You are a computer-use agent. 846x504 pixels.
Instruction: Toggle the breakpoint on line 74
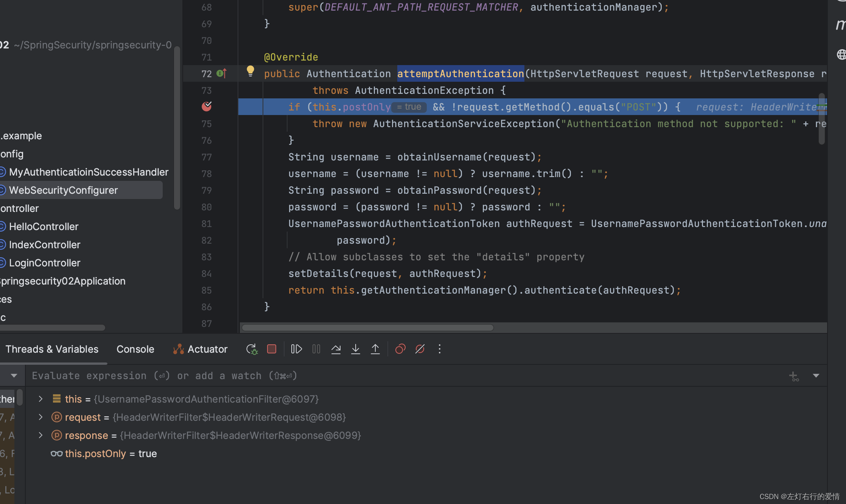tap(208, 106)
